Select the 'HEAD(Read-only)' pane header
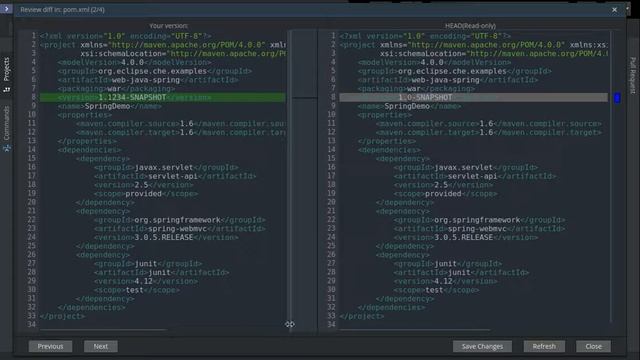This screenshot has height=360, width=640. [x=470, y=26]
